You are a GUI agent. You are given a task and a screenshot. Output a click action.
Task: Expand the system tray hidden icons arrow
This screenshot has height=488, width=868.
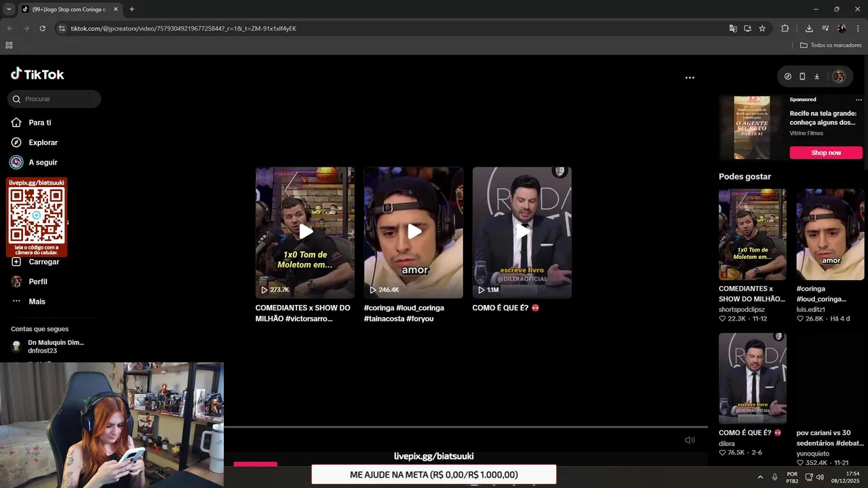[x=760, y=477]
